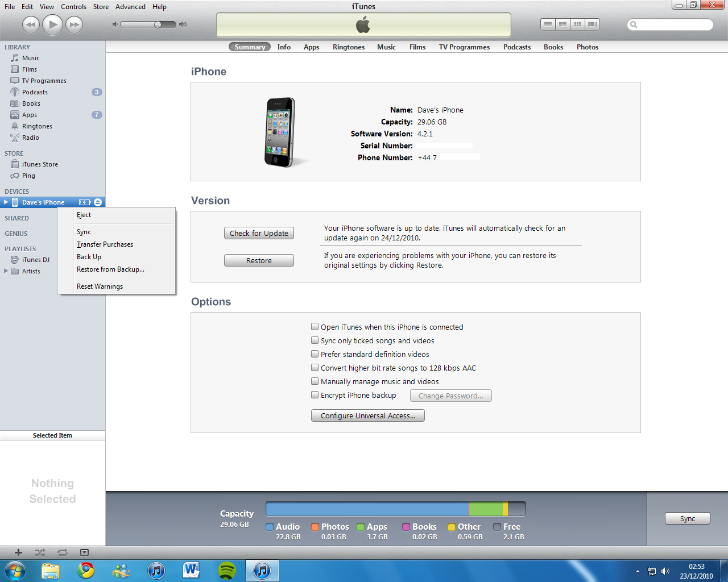Switch to the Apps tab
The width and height of the screenshot is (728, 582).
312,47
